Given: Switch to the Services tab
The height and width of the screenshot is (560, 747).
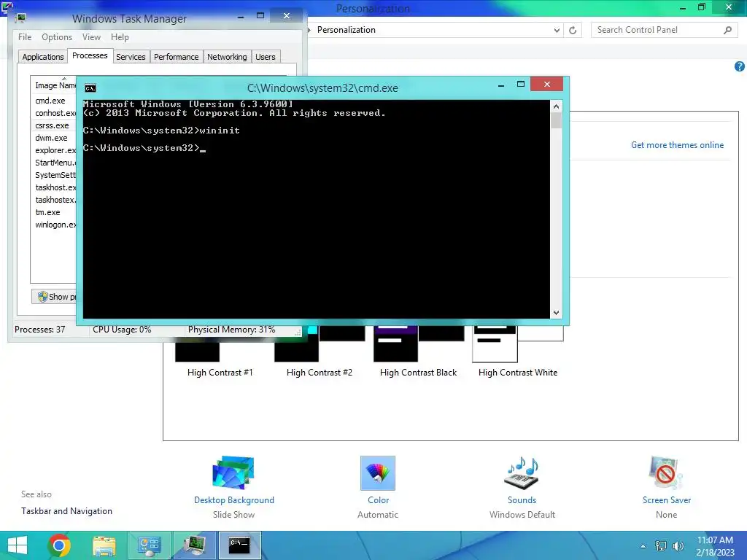Looking at the screenshot, I should click(x=131, y=57).
